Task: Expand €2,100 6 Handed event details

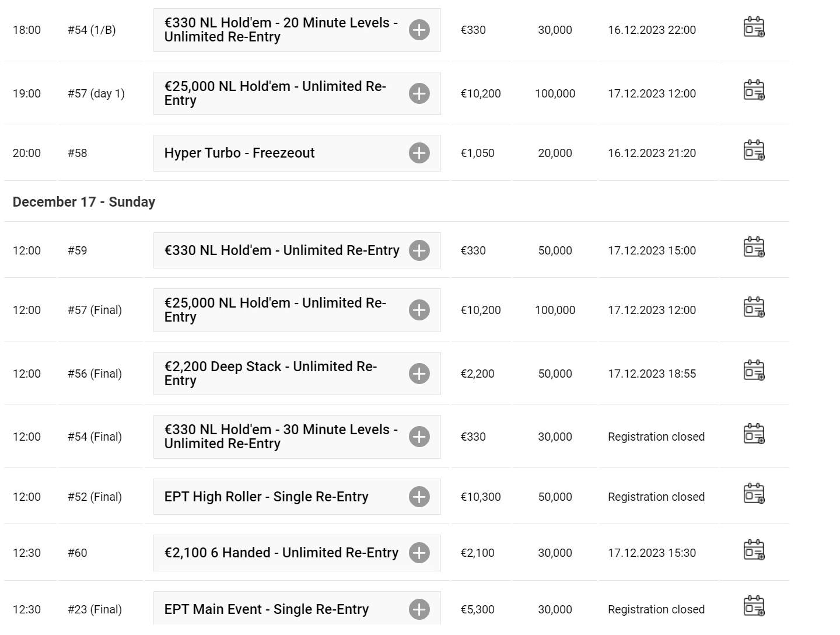Action: click(419, 553)
